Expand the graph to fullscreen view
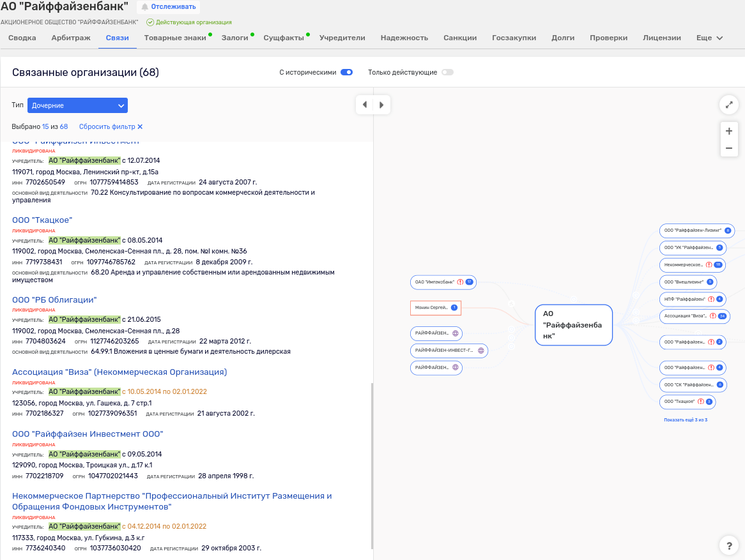745x560 pixels. click(x=729, y=105)
